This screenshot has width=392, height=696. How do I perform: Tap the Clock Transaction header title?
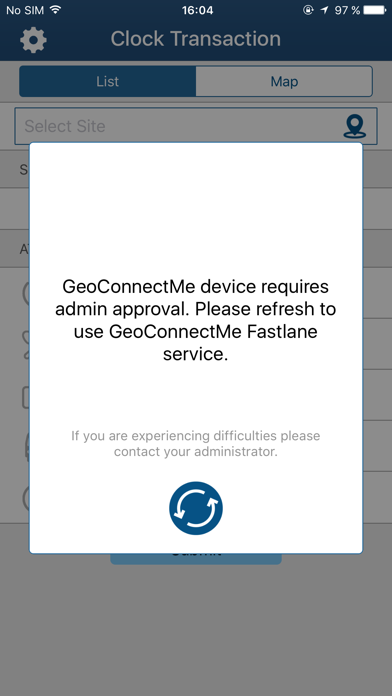[196, 39]
